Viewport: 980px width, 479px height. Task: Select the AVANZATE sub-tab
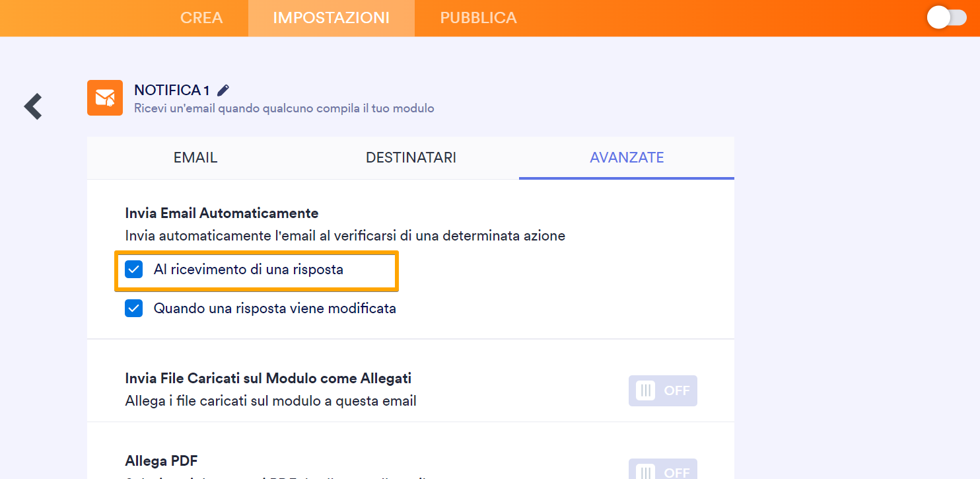[x=627, y=158]
